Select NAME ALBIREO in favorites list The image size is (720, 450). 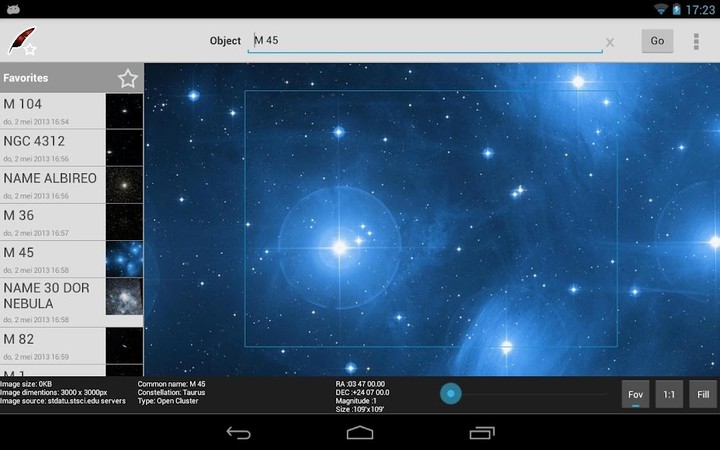(53, 184)
